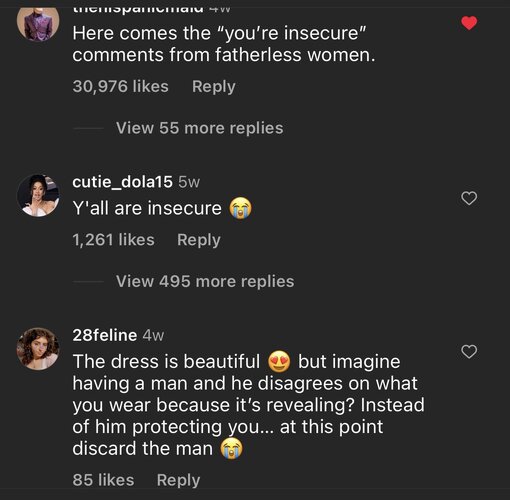Like cutie_dola15's comment with heart
510x500 pixels.
click(x=469, y=198)
